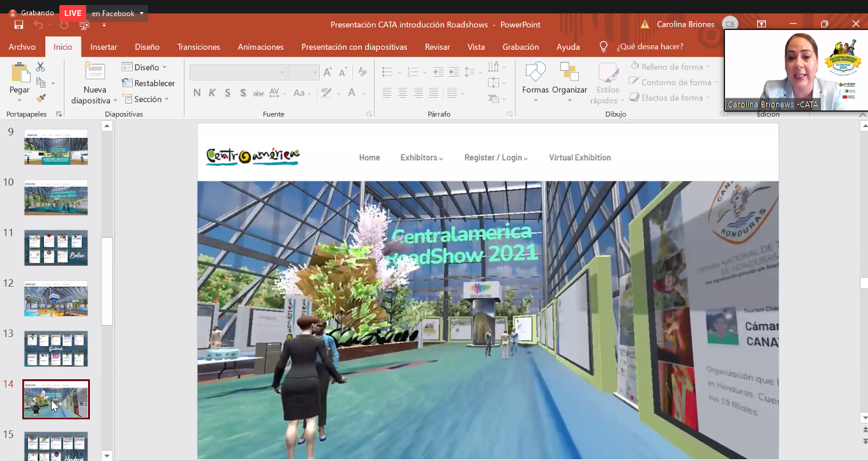Click the Virtual Exhibition link on the slide

coord(580,158)
